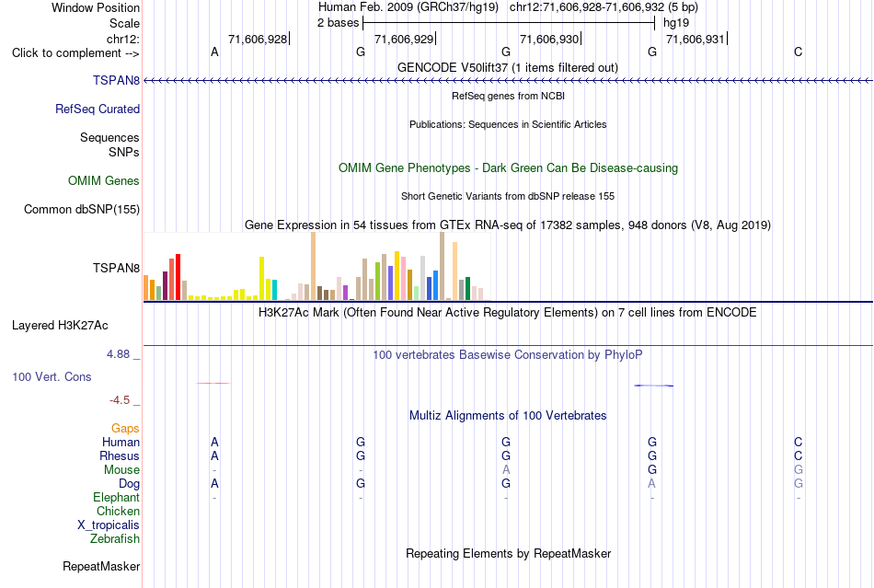Click the dark green bar in the GTEx chart

[467, 289]
